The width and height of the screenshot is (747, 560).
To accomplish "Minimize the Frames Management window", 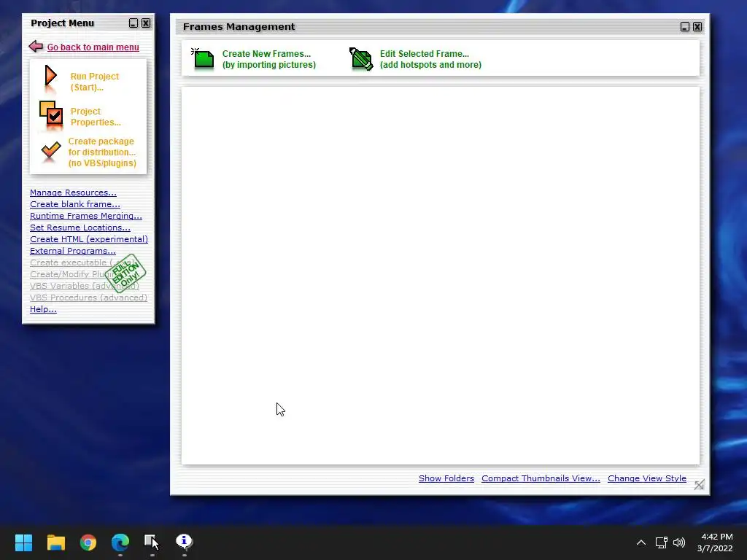I will click(x=684, y=27).
